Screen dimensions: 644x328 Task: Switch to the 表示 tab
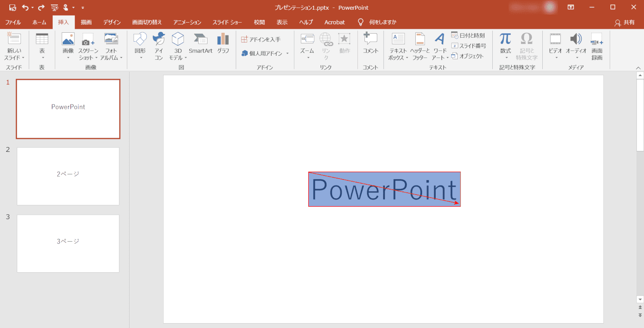[282, 22]
